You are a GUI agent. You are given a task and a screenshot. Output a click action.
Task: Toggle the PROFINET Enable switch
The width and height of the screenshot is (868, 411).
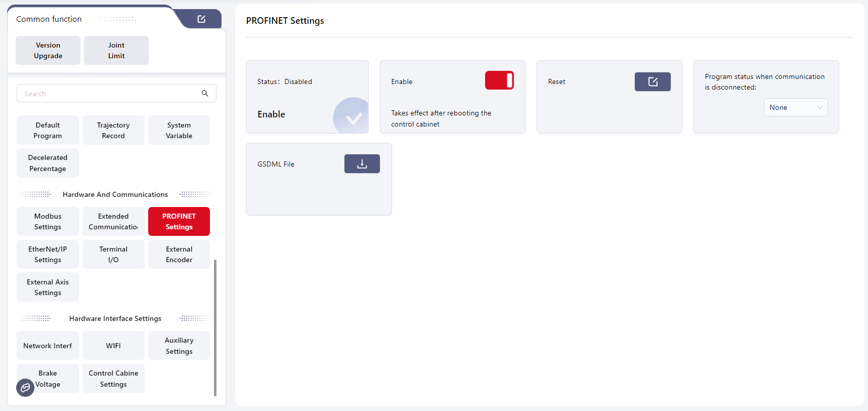[x=499, y=80]
